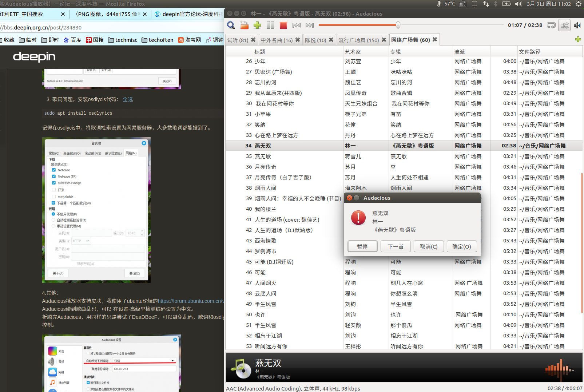Image resolution: width=584 pixels, height=392 pixels.
Task: Sort playlist by 流派 column header
Action: 472,52
